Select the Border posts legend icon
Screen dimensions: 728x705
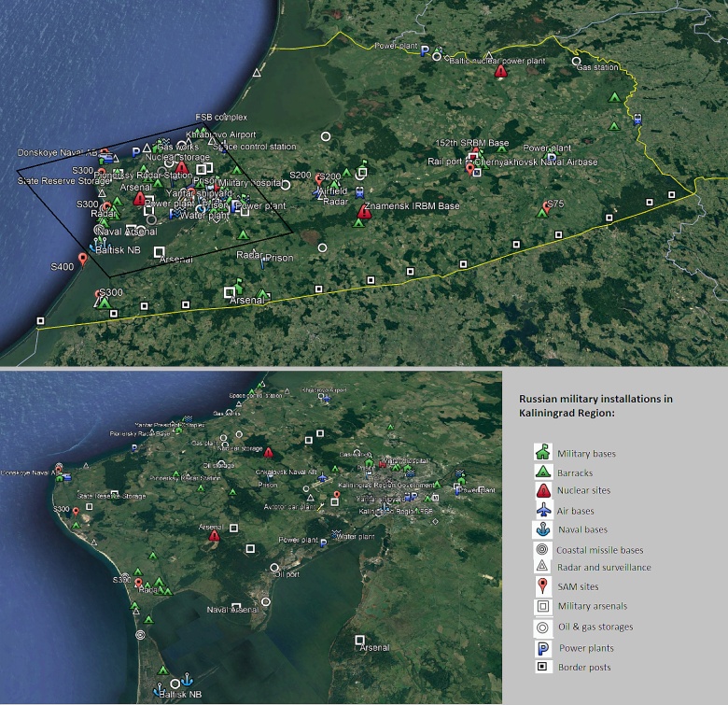click(x=540, y=667)
